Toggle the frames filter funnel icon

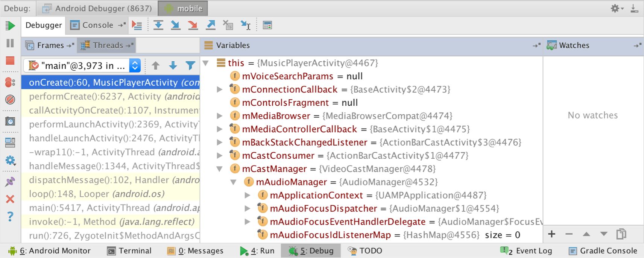pos(190,66)
